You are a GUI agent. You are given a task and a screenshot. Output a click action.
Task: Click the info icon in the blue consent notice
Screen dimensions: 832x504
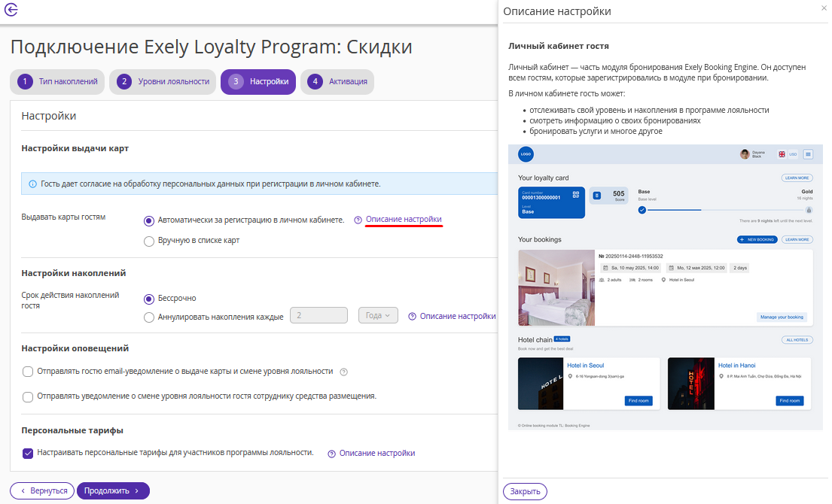(x=32, y=184)
